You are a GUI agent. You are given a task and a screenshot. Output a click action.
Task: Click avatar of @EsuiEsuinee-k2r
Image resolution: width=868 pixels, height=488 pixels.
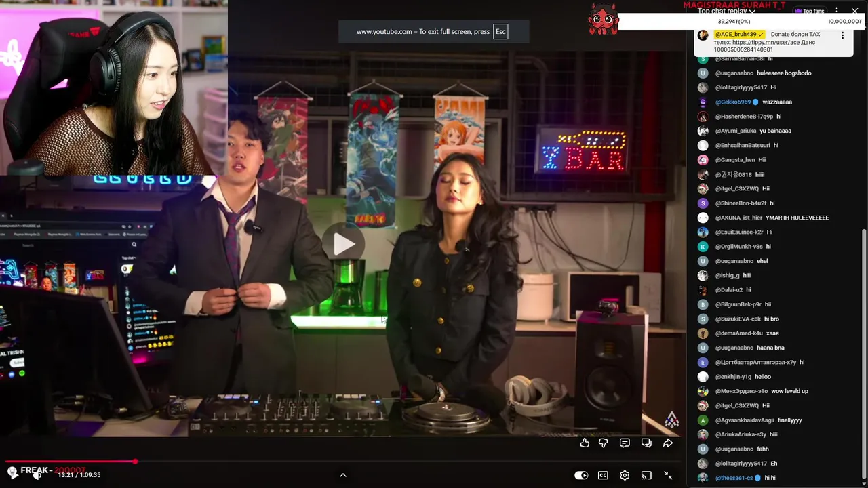coord(703,232)
